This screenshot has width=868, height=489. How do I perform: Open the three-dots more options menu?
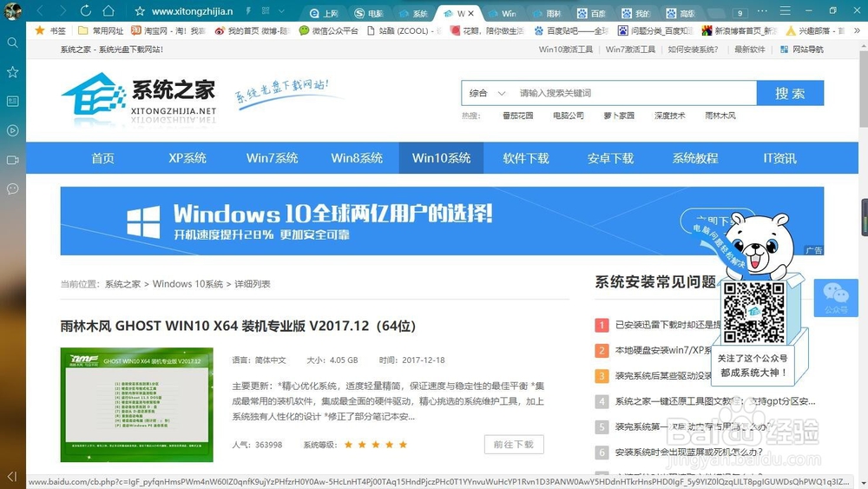coord(762,11)
